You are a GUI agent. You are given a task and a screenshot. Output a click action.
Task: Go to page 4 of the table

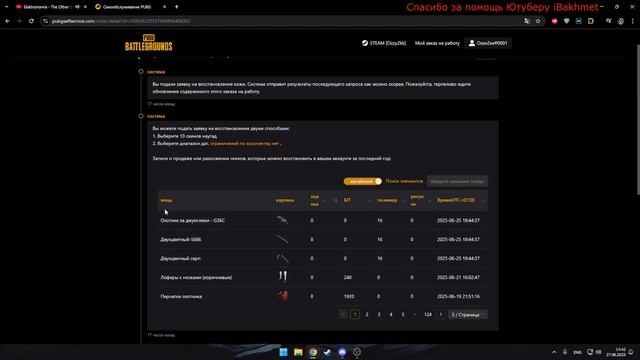[391, 314]
